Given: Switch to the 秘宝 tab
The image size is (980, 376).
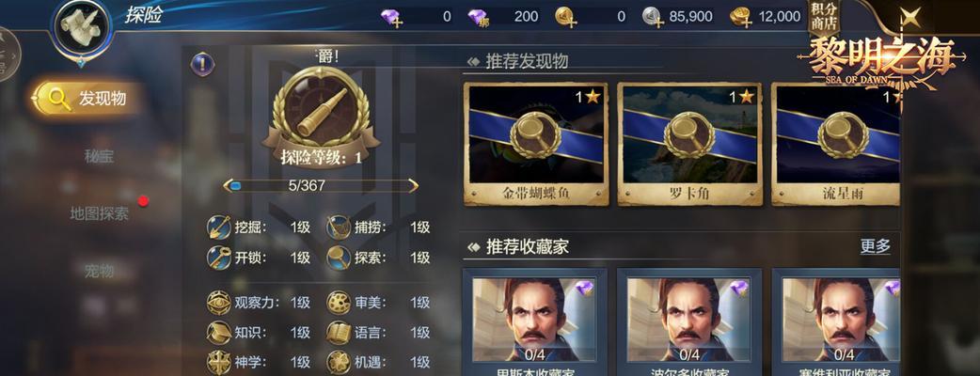Looking at the screenshot, I should coord(99,156).
